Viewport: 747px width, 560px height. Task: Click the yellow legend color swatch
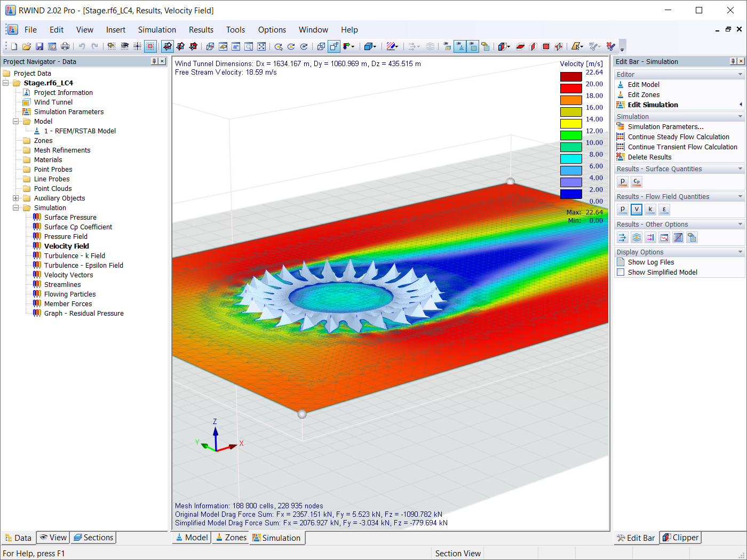571,123
